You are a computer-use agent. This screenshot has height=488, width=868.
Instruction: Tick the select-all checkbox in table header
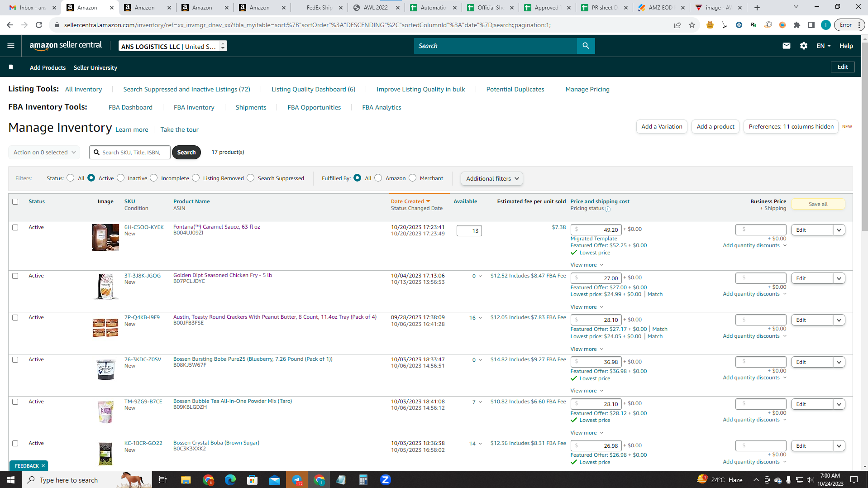(x=15, y=201)
